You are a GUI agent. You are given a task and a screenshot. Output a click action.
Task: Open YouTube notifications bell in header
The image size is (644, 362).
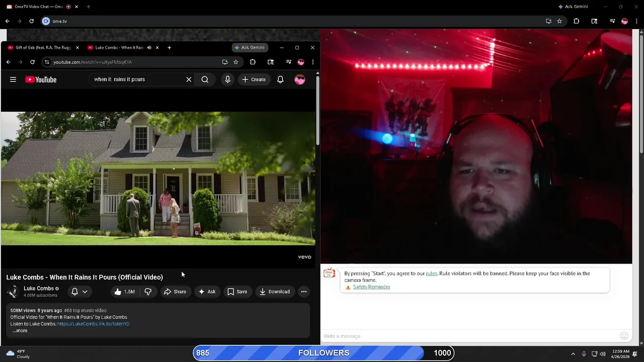coord(280,79)
